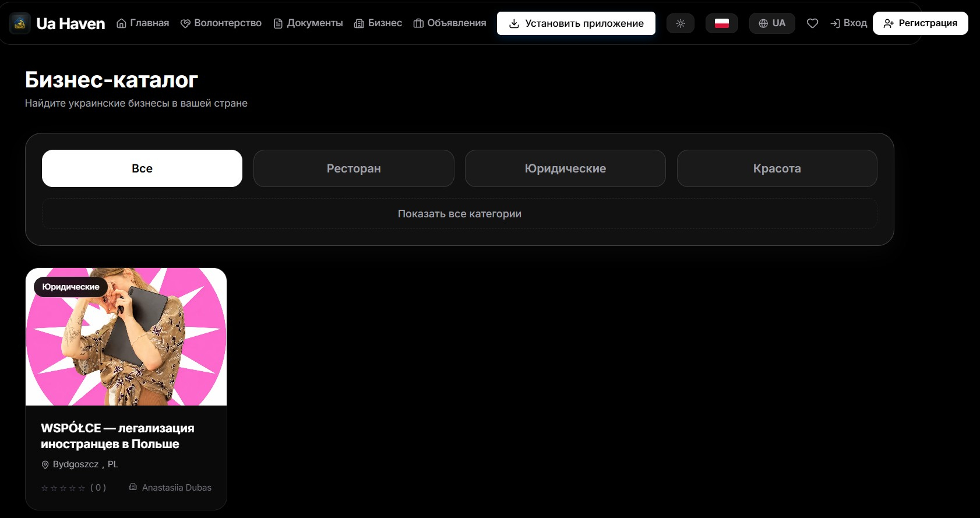Click the Вход login link

(848, 23)
